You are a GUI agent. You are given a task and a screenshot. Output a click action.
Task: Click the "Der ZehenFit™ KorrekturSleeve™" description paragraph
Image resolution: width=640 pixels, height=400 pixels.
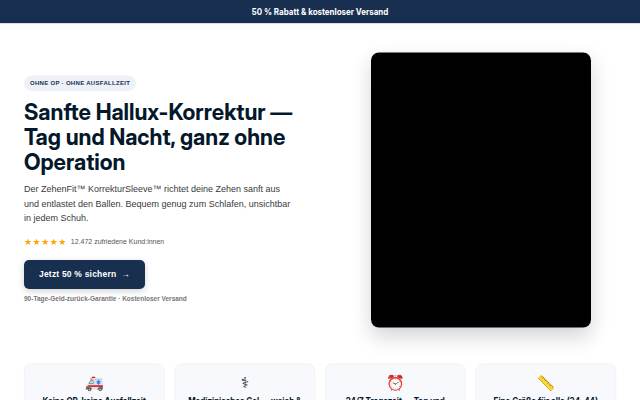click(157, 203)
